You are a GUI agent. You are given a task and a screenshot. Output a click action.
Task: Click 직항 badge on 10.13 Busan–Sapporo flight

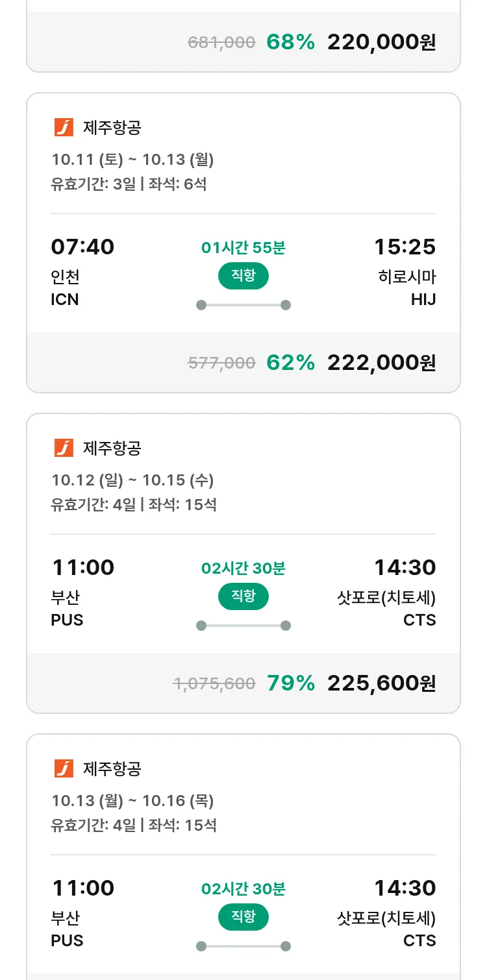[x=243, y=917]
